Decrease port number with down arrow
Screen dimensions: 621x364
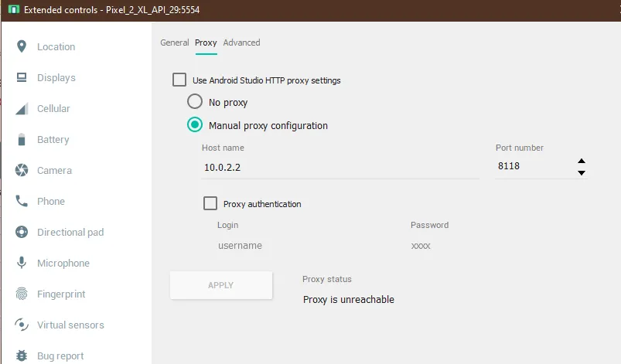(x=582, y=172)
